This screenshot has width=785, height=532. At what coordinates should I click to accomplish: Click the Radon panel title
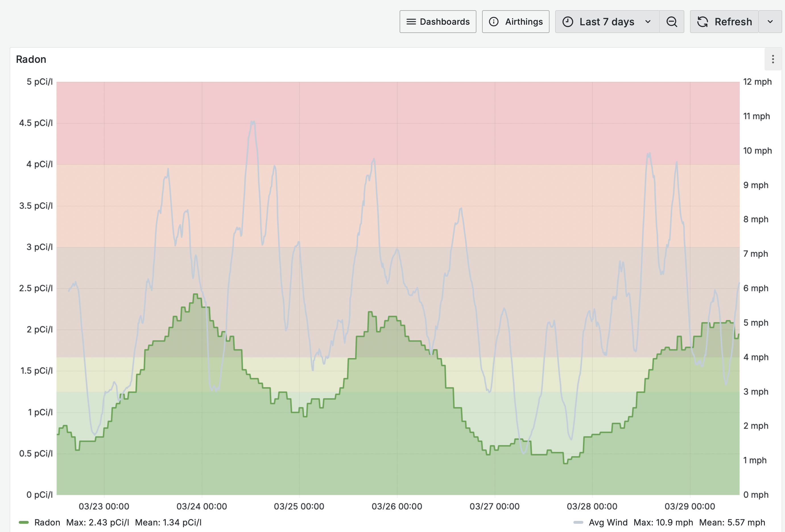[x=31, y=59]
